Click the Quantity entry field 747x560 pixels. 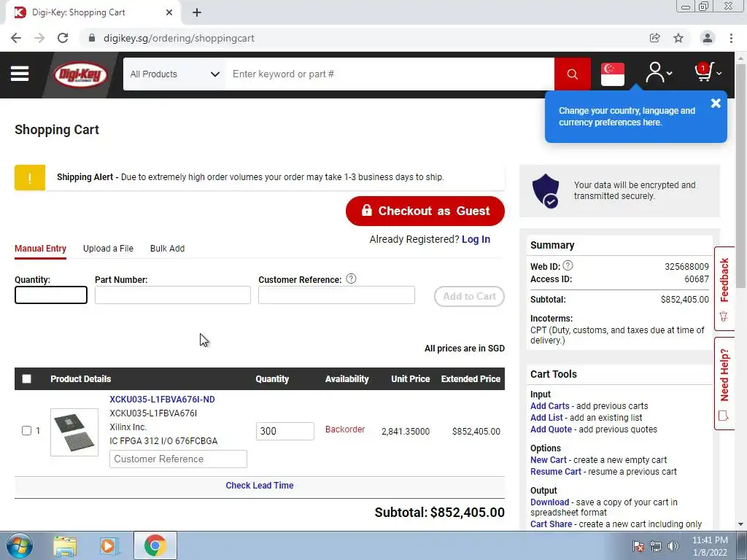coord(51,295)
